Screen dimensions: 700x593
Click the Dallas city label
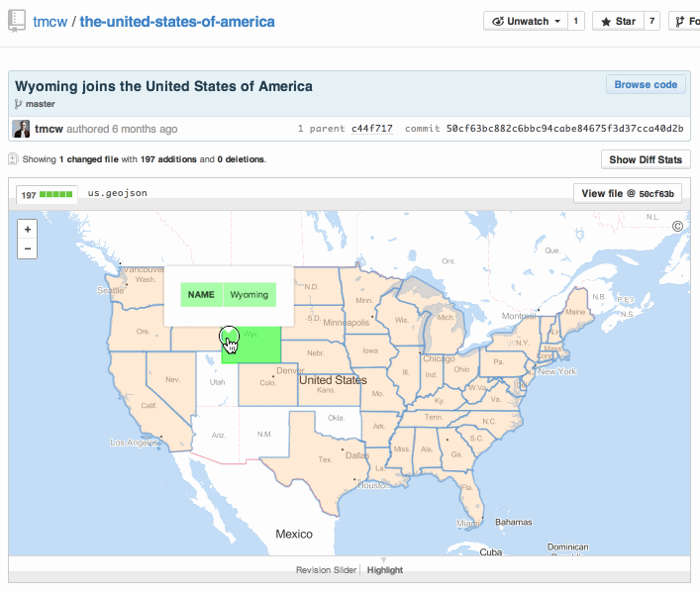click(x=357, y=455)
